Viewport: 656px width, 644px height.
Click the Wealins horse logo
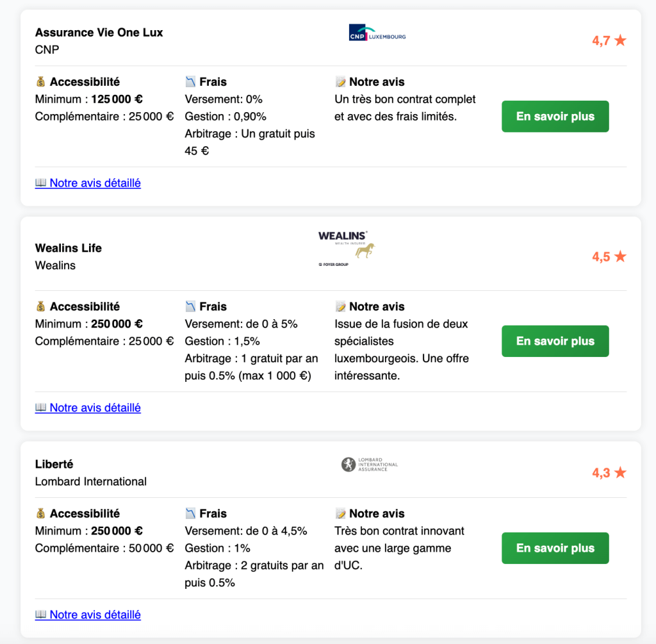click(x=347, y=249)
